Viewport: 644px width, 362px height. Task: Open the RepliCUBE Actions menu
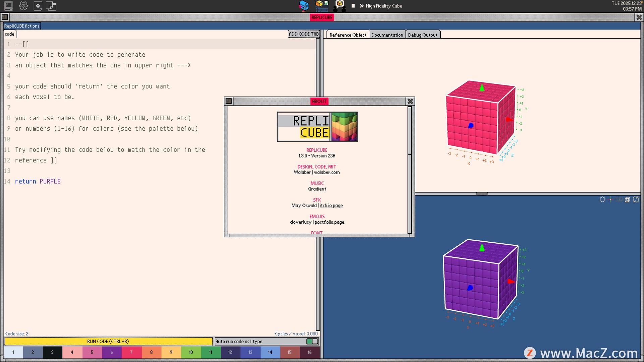22,26
